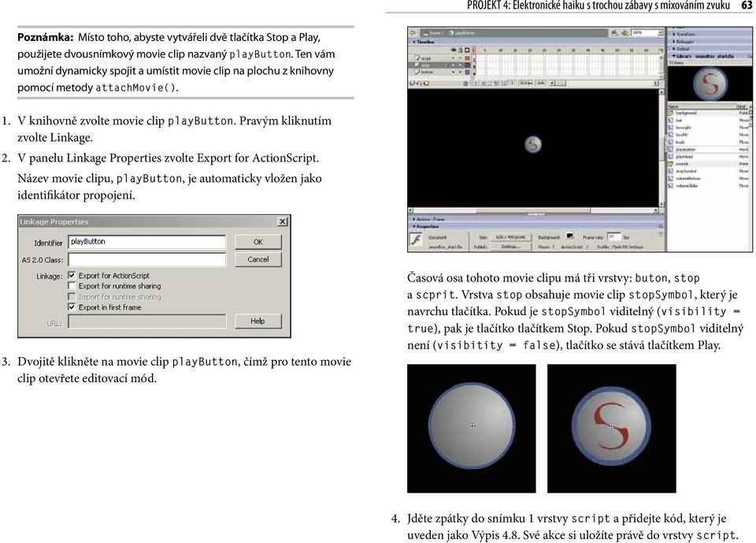Click the small playButton instance on stage
Image resolution: width=756 pixels, height=543 pixels.
pyautogui.click(x=533, y=144)
